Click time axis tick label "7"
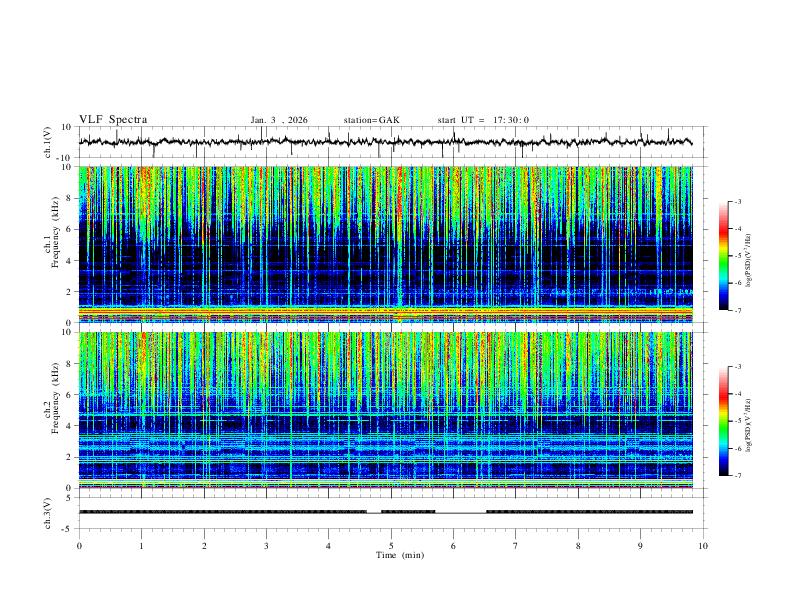The width and height of the screenshot is (792, 612). (x=516, y=546)
